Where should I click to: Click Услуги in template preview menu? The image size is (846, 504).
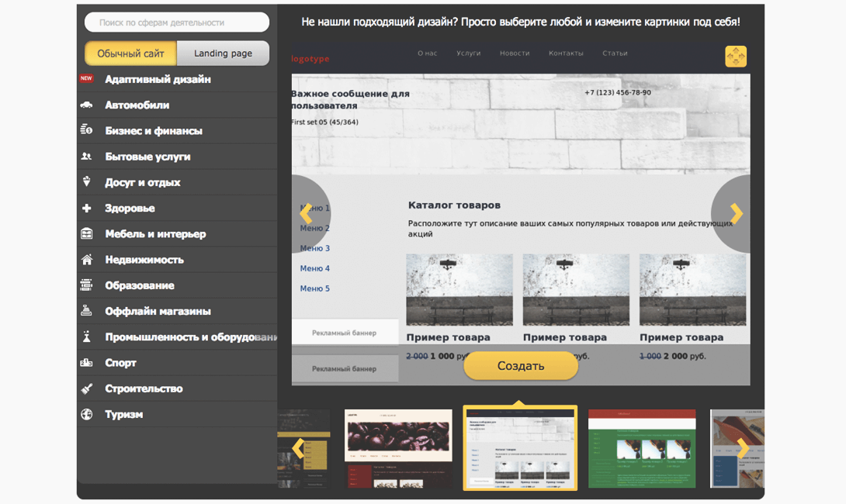(468, 54)
